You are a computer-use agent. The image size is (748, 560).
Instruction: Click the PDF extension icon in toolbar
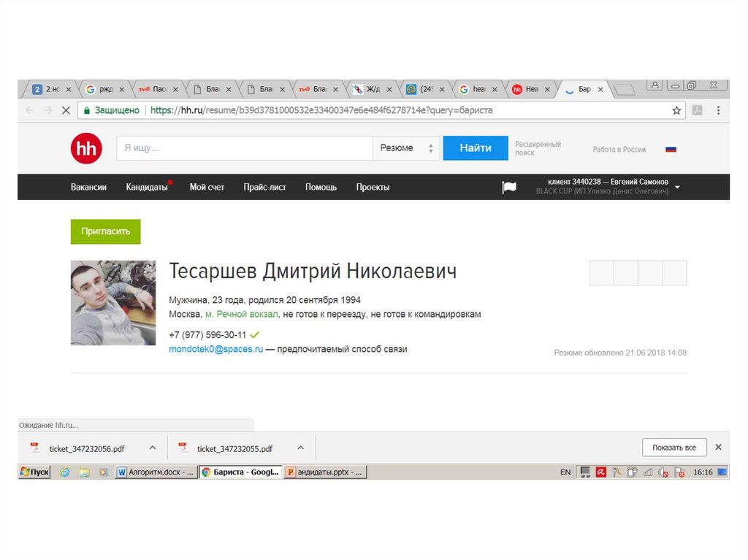698,110
